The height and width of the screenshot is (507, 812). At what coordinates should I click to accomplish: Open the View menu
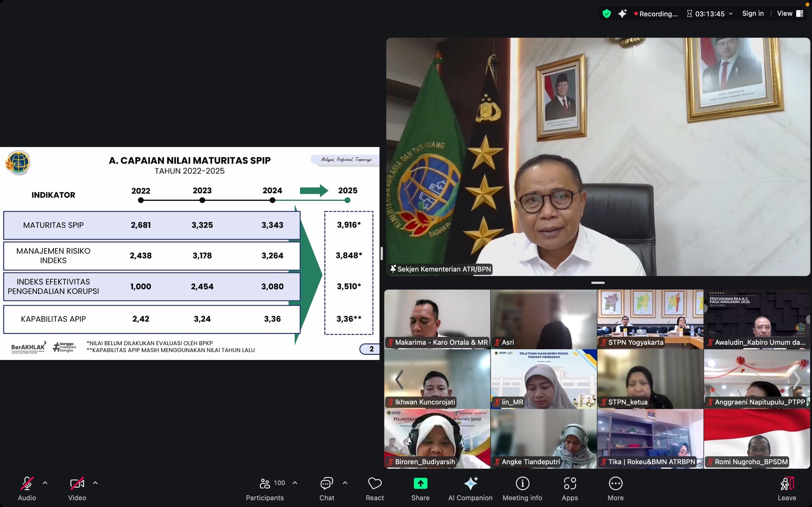[784, 13]
